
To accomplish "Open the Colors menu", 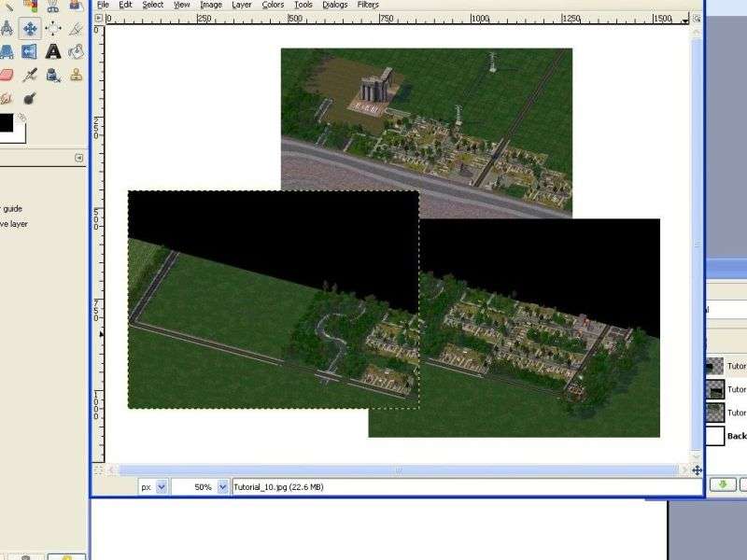I will click(x=273, y=5).
